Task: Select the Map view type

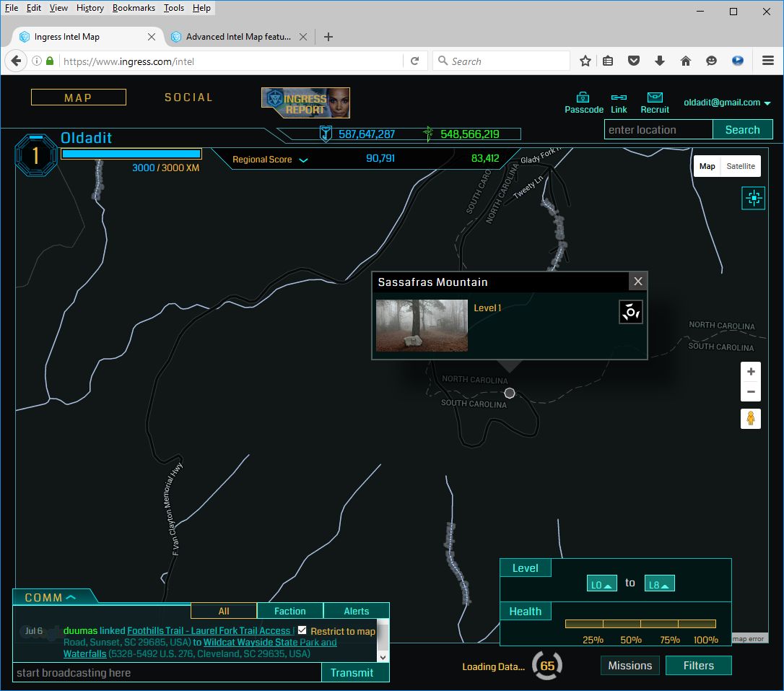Action: tap(707, 166)
